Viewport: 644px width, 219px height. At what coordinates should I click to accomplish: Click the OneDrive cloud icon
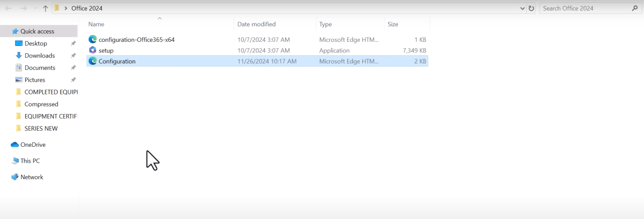pos(15,144)
